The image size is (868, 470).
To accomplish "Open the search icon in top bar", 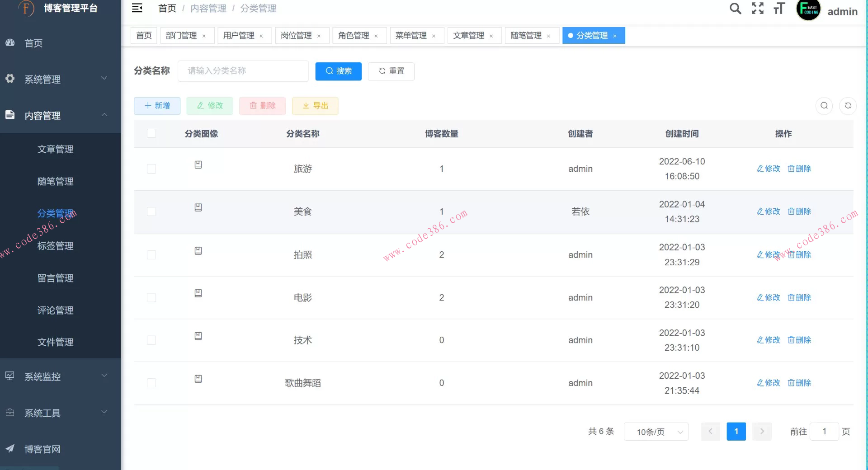I will point(735,8).
